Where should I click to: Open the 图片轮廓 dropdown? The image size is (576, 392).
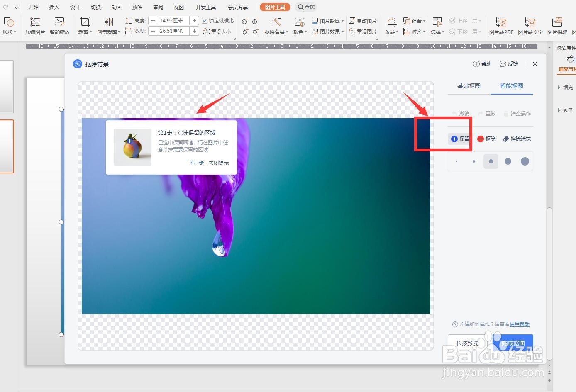pos(328,21)
